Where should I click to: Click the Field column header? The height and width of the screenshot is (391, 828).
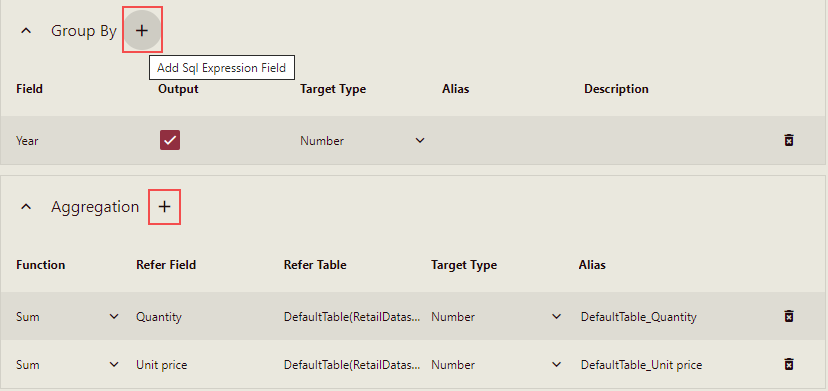[30, 89]
